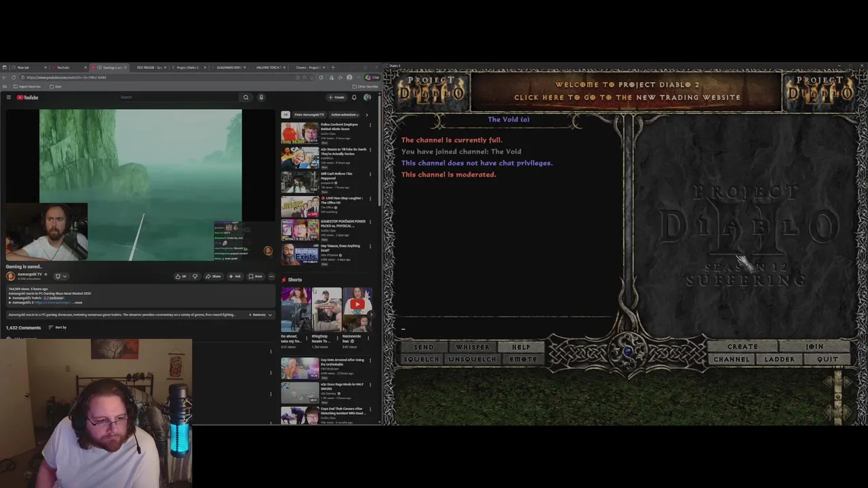Expand the AI Summary section
Image resolution: width=868 pixels, height=488 pixels.
pyautogui.click(x=260, y=314)
